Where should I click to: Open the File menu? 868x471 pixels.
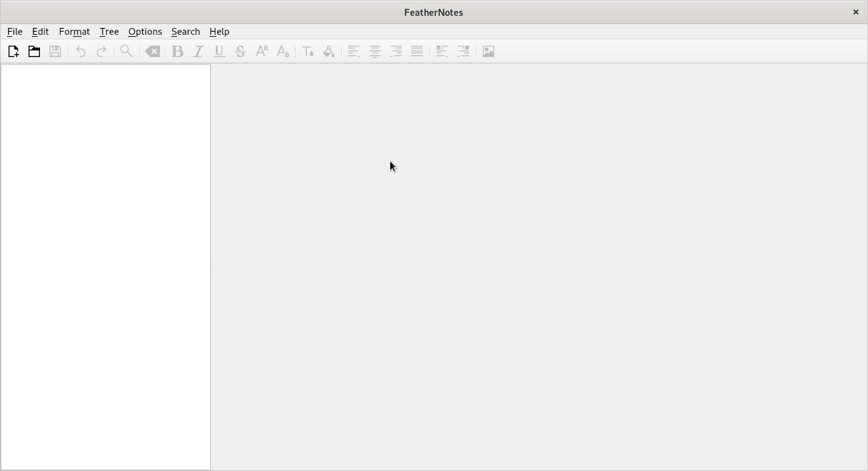[x=15, y=32]
